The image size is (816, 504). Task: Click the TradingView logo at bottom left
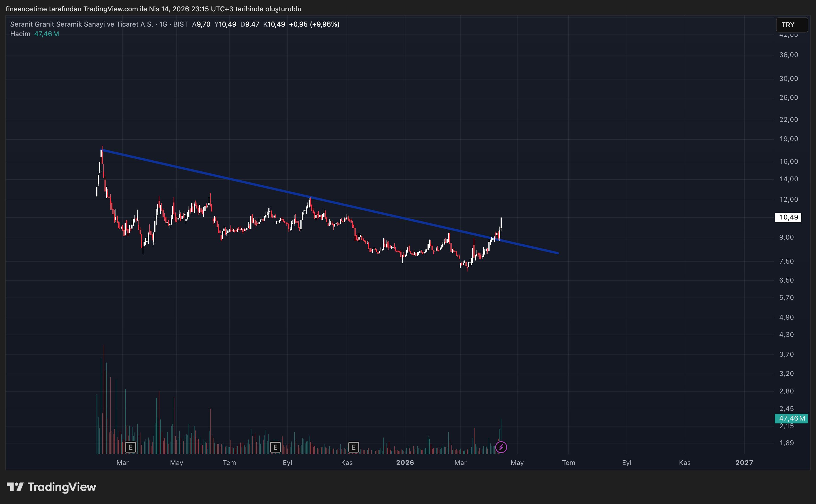coord(51,487)
